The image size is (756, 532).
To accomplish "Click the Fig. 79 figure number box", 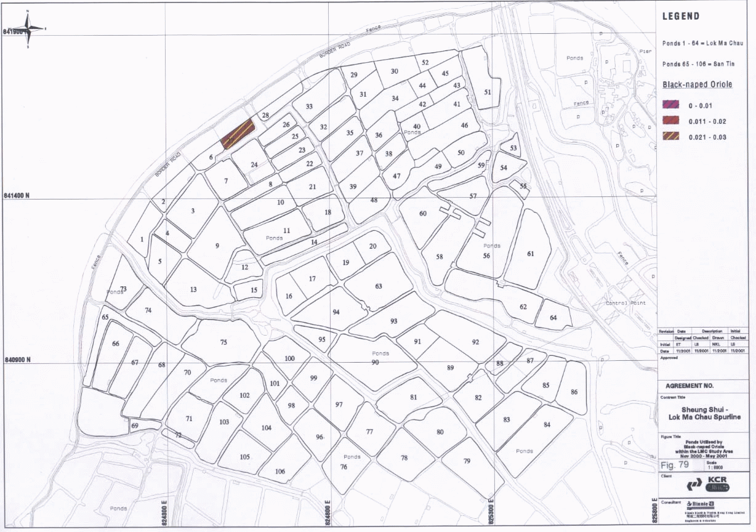I will 675,464.
